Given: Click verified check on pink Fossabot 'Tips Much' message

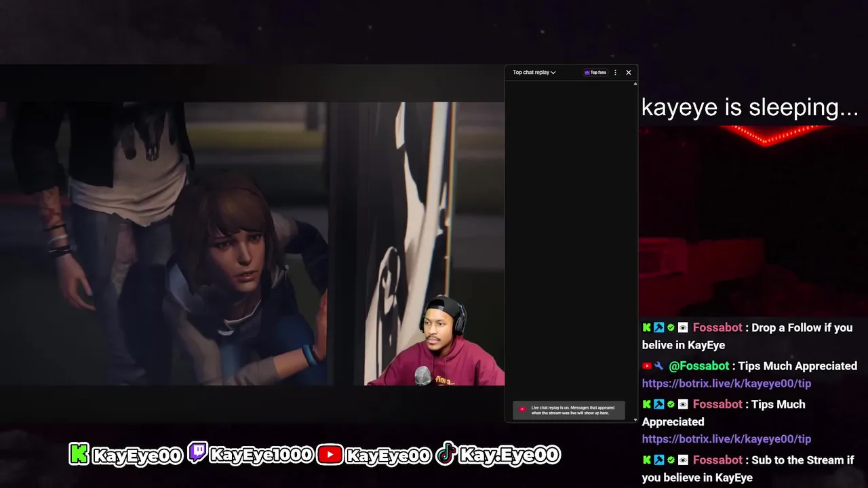Looking at the screenshot, I should click(x=671, y=405).
